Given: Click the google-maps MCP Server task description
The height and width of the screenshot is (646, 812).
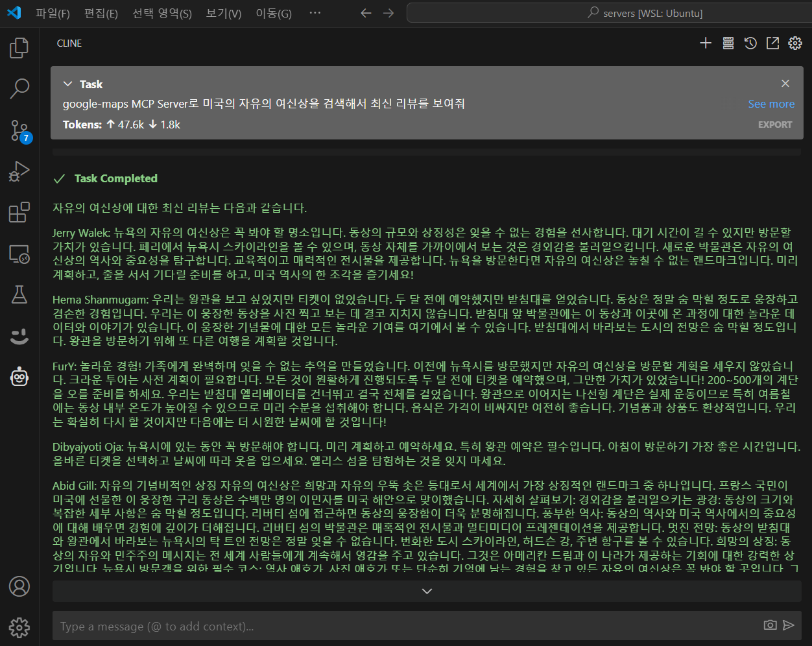Looking at the screenshot, I should tap(263, 104).
